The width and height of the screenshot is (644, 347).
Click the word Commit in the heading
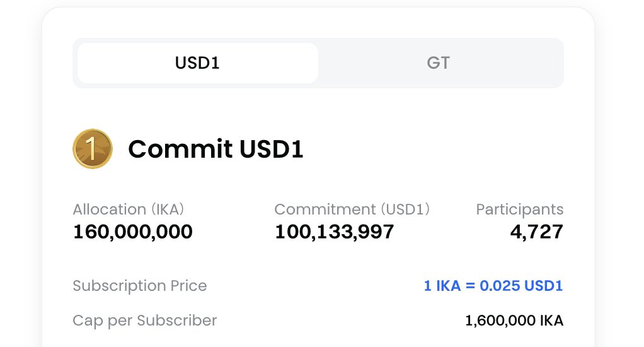pyautogui.click(x=180, y=149)
